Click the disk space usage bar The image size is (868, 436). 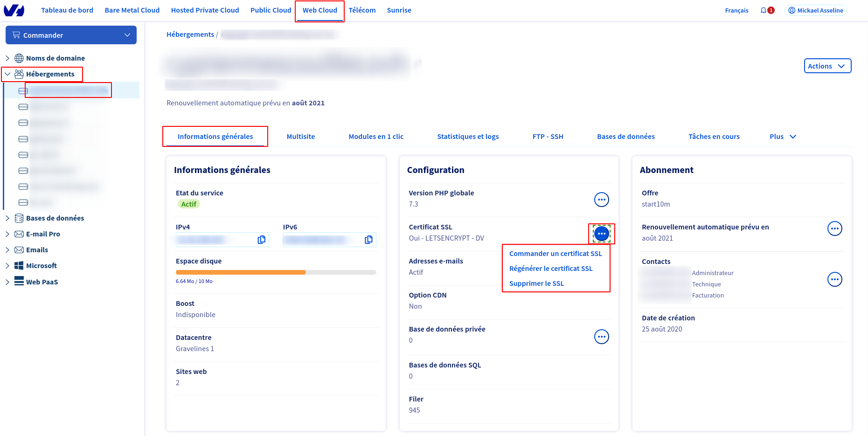tap(276, 272)
